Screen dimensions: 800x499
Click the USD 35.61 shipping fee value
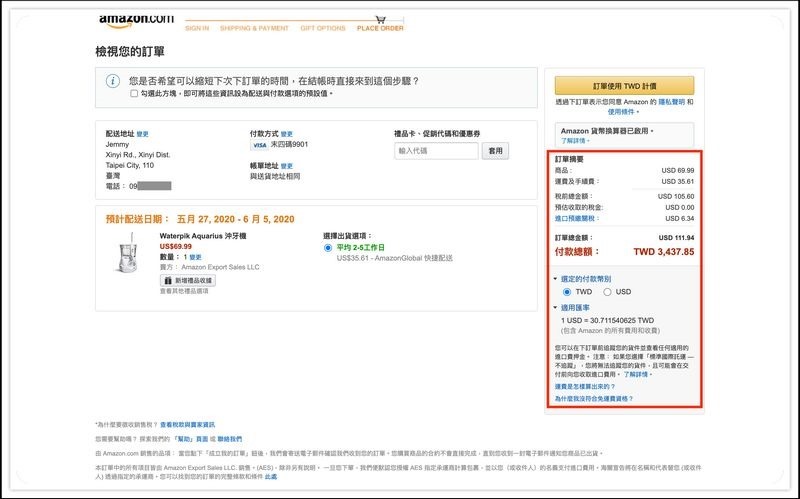(x=678, y=182)
